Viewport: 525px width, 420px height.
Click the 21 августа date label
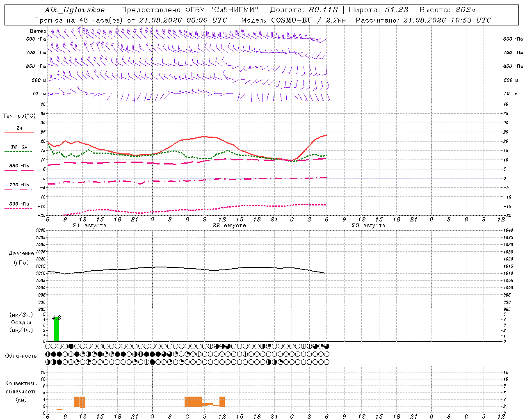point(90,226)
